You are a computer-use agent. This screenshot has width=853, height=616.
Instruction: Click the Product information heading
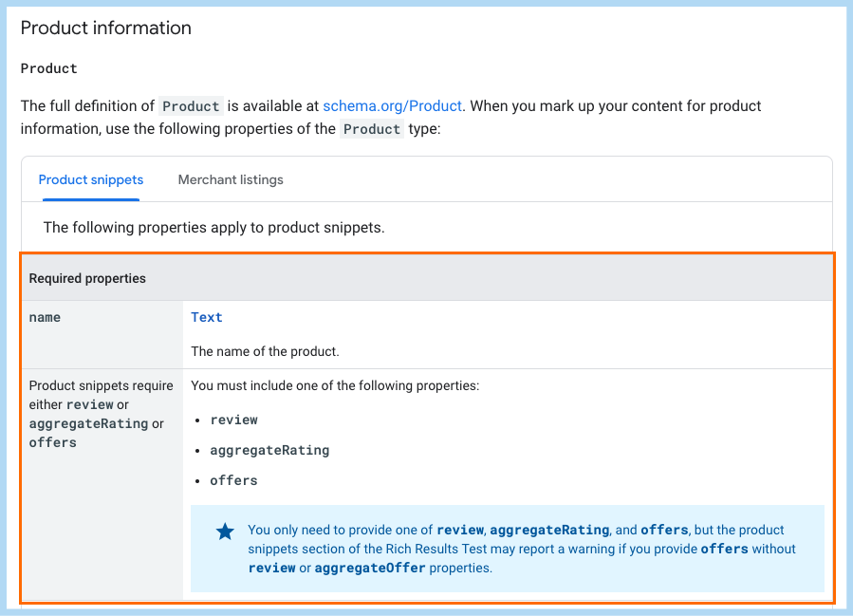(x=106, y=28)
